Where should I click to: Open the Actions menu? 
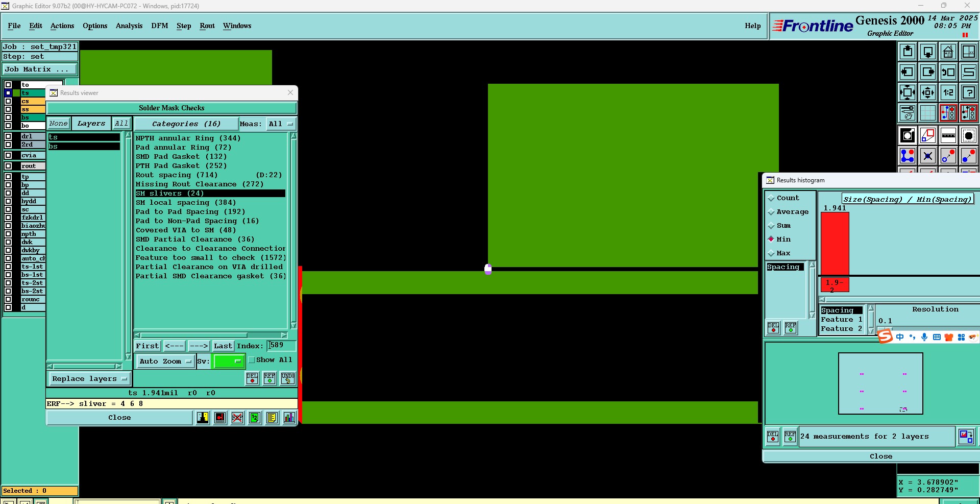coord(62,26)
